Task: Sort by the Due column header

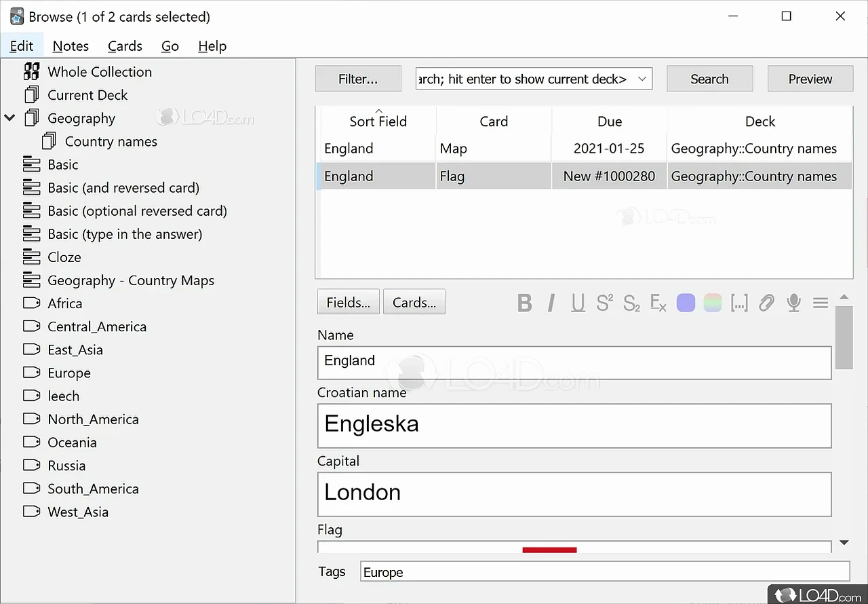Action: (610, 121)
